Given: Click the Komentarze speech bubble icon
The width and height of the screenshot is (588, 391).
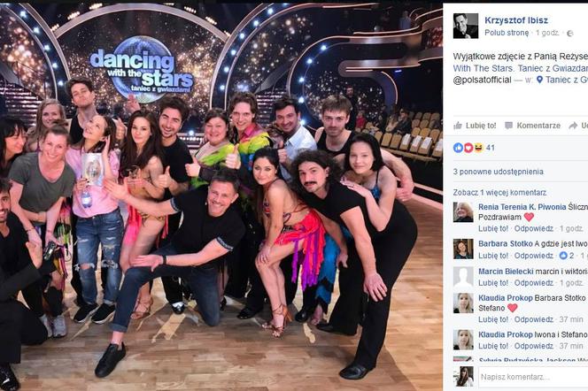Looking at the screenshot, I should [x=508, y=126].
